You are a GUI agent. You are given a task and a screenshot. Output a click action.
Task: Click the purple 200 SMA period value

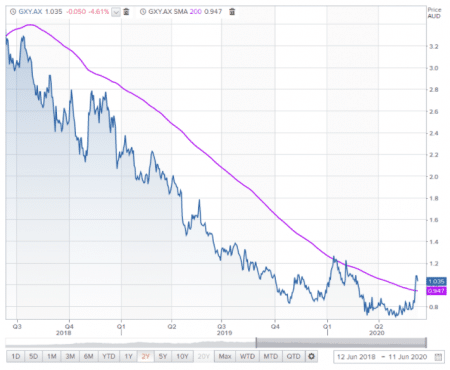pyautogui.click(x=196, y=12)
